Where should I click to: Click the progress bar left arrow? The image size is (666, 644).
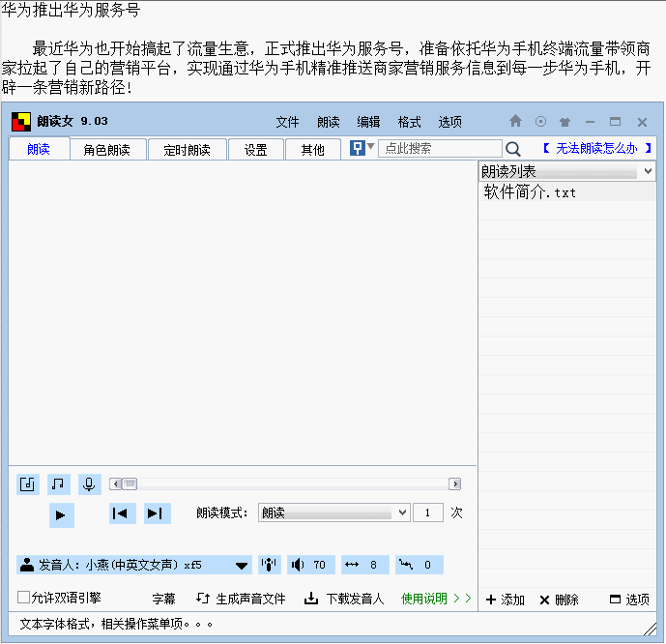116,483
